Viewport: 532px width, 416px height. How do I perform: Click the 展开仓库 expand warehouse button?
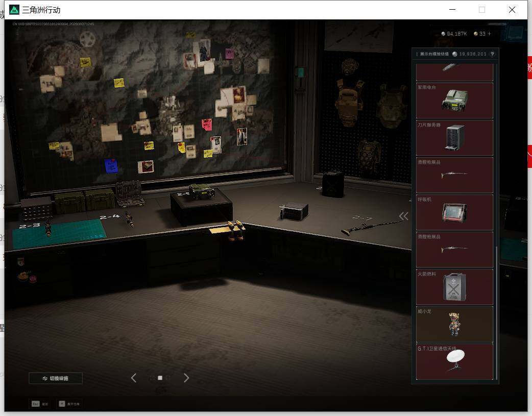pyautogui.click(x=69, y=404)
